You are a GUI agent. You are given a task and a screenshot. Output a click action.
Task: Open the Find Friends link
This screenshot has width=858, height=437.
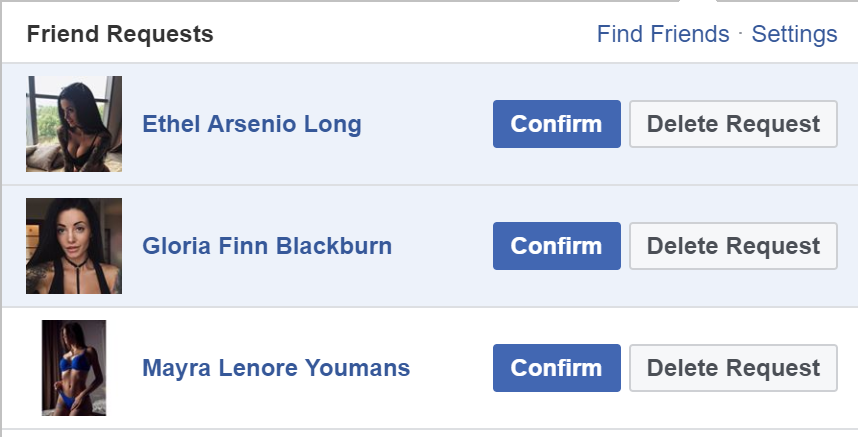click(663, 34)
